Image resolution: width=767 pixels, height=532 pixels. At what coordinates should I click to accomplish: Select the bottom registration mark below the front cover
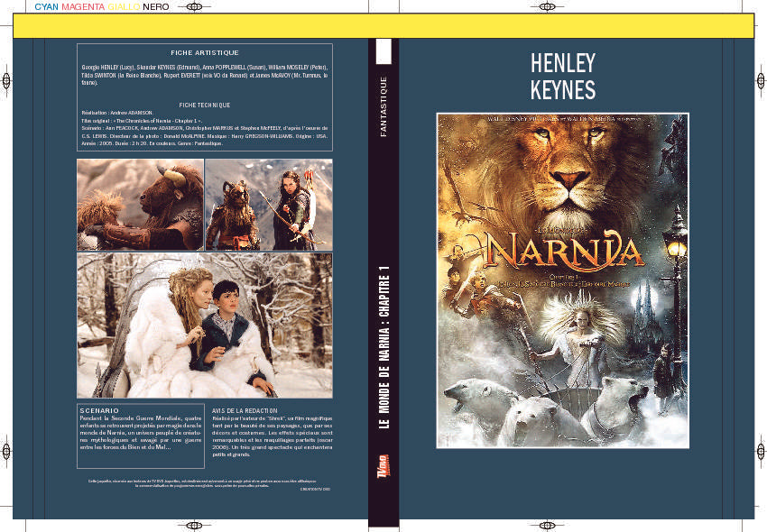[548, 526]
